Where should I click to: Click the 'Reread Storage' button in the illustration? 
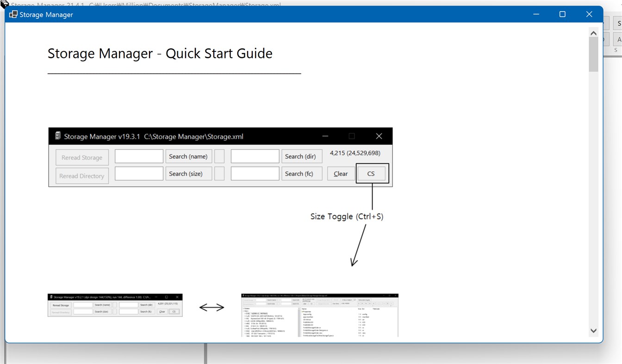[82, 157]
